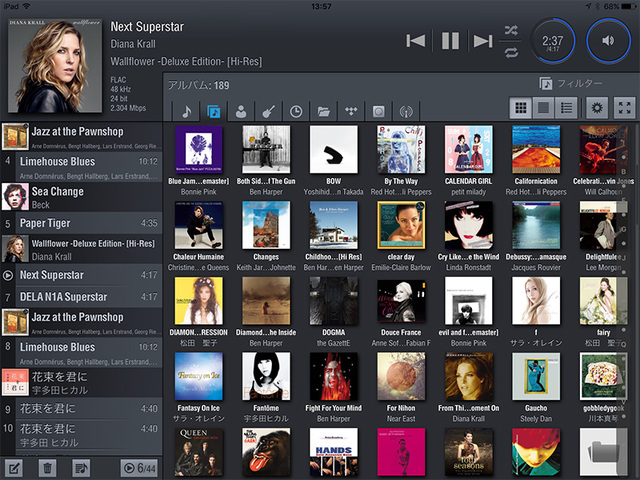
Task: Open settings with the gear icon
Action: coord(597,108)
